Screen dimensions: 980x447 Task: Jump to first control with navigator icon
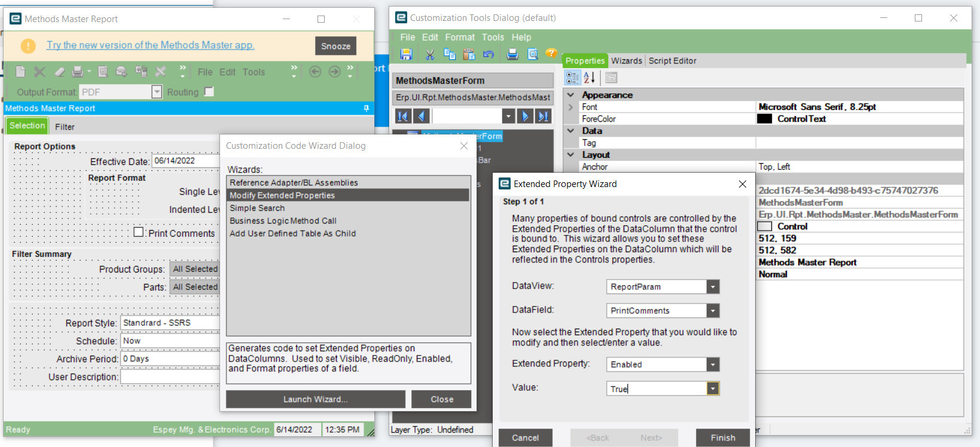pyautogui.click(x=403, y=116)
